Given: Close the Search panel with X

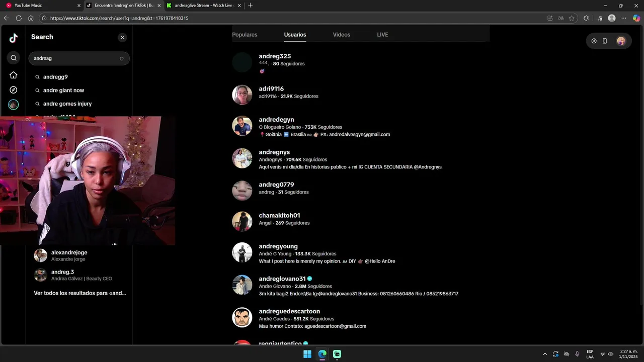Looking at the screenshot, I should pos(122,37).
